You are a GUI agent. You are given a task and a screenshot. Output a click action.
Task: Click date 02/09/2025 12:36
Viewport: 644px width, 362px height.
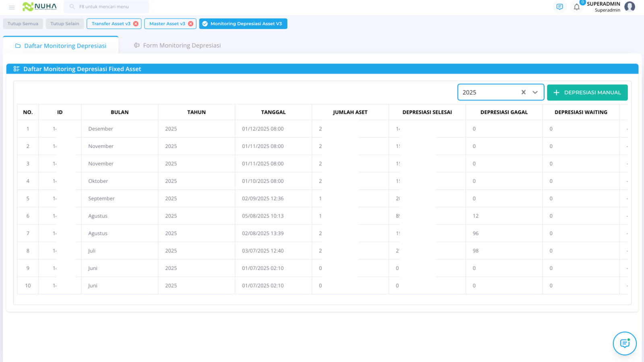(x=263, y=198)
